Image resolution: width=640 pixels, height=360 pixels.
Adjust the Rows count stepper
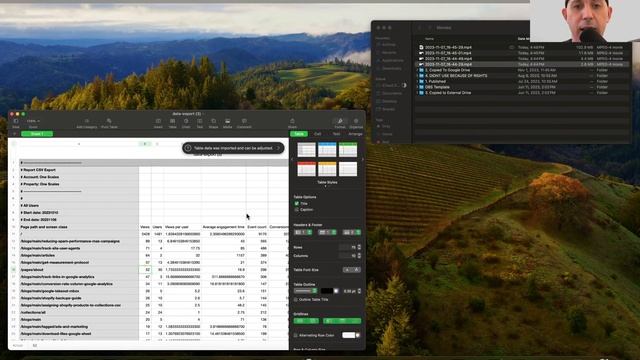(359, 247)
